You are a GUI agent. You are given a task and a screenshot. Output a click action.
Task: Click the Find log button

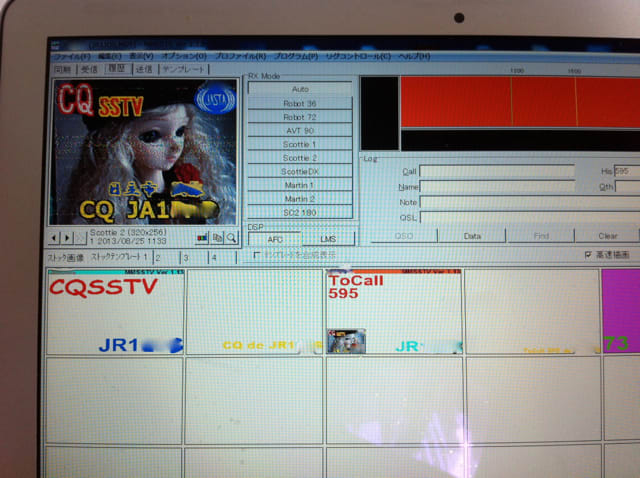coord(541,236)
